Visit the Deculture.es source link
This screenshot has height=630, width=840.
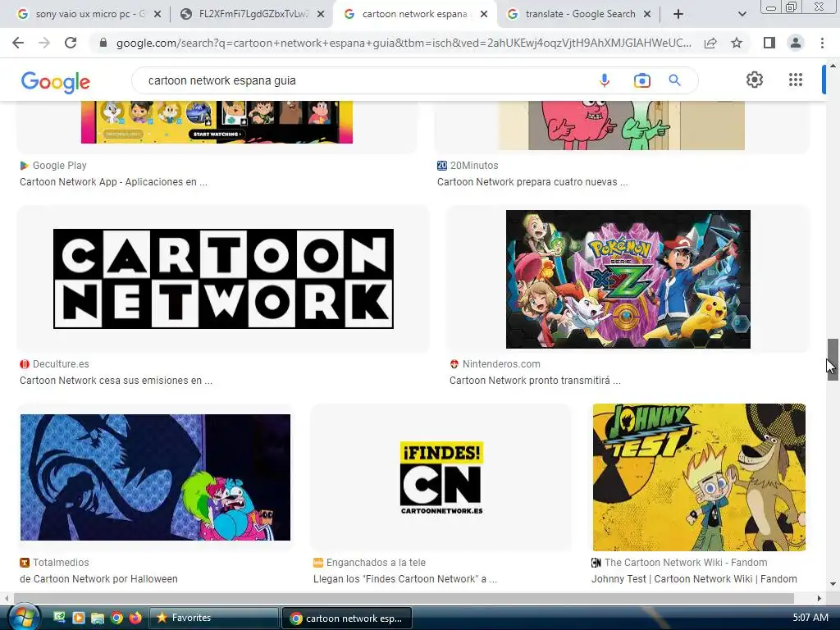tap(54, 363)
